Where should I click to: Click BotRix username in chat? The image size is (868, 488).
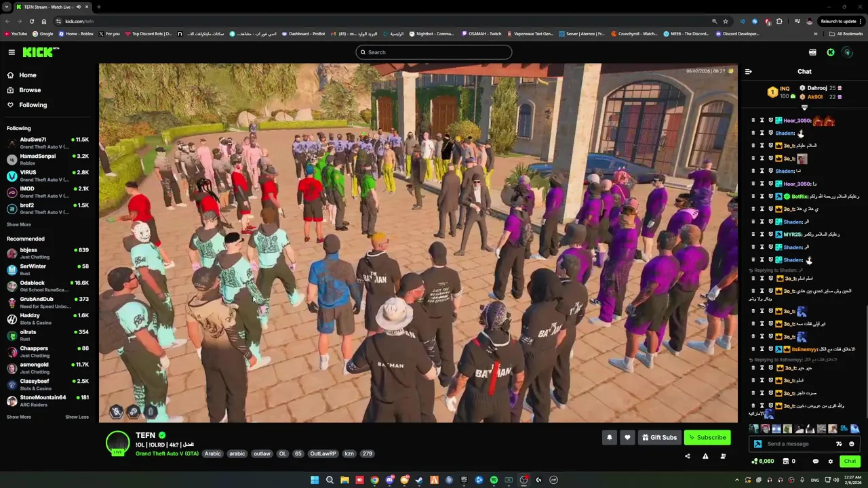800,197
